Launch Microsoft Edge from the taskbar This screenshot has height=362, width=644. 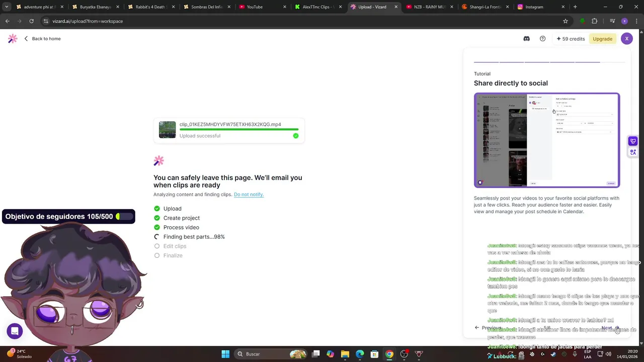pos(360,354)
